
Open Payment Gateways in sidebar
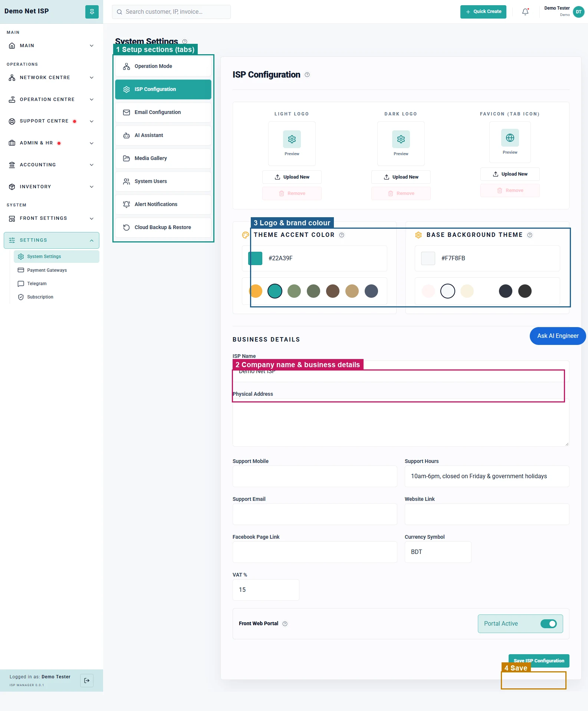point(56,270)
